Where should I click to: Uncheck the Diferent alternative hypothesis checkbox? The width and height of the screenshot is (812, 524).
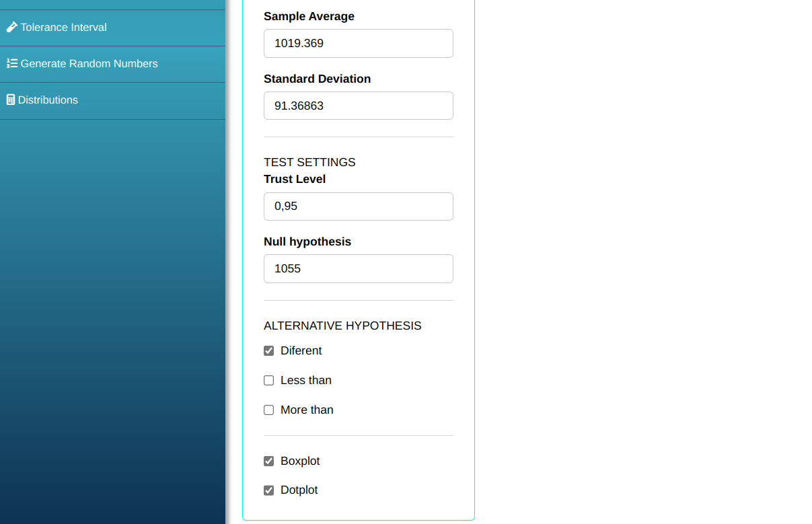[269, 351]
